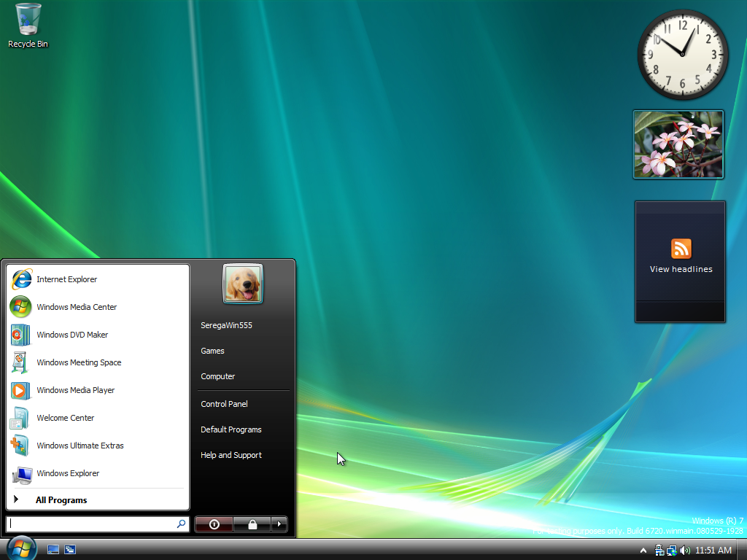
Task: Open Windows DVD Maker
Action: [71, 335]
